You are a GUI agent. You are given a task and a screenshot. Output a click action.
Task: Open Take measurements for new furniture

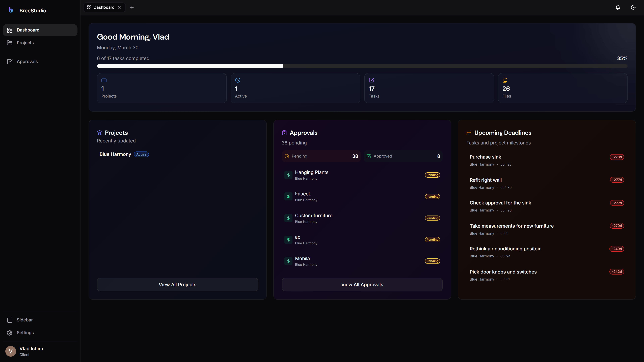547,229
